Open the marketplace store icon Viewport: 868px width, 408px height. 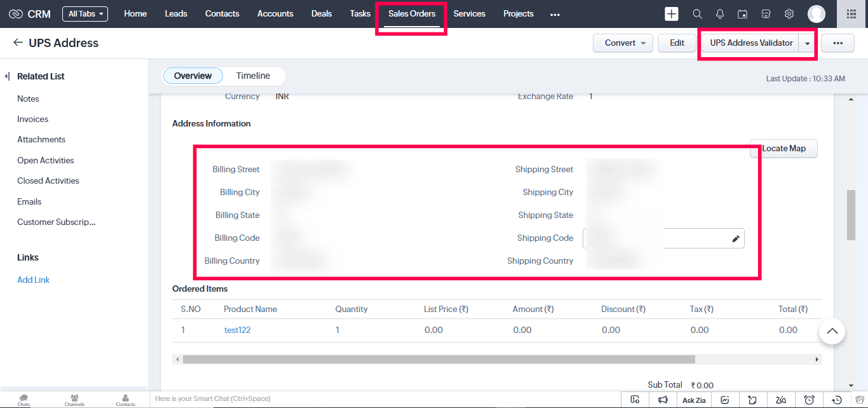point(766,14)
